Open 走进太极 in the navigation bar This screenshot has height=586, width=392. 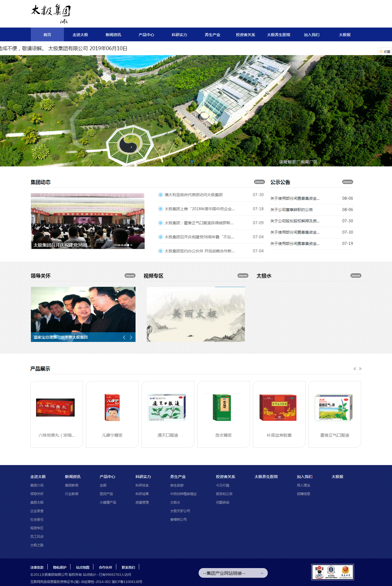[80, 35]
